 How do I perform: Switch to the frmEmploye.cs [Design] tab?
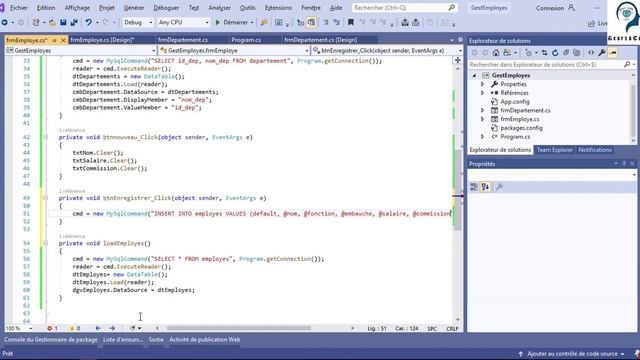point(102,40)
